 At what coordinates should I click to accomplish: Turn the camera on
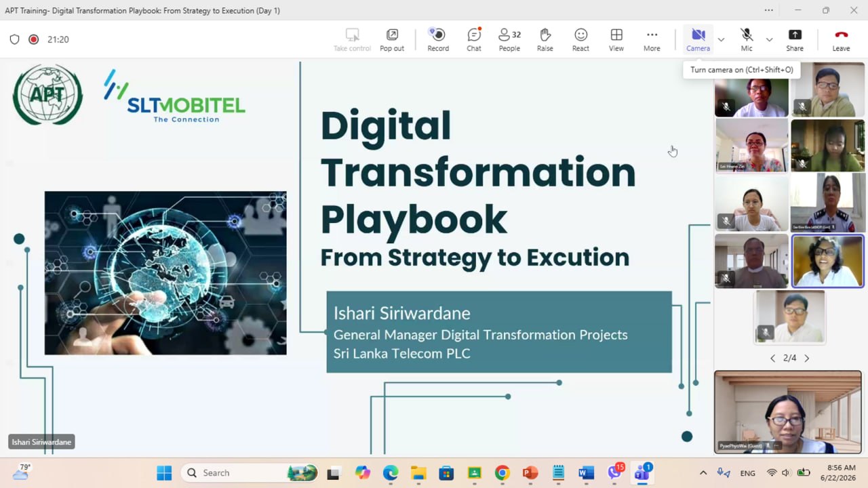(698, 39)
